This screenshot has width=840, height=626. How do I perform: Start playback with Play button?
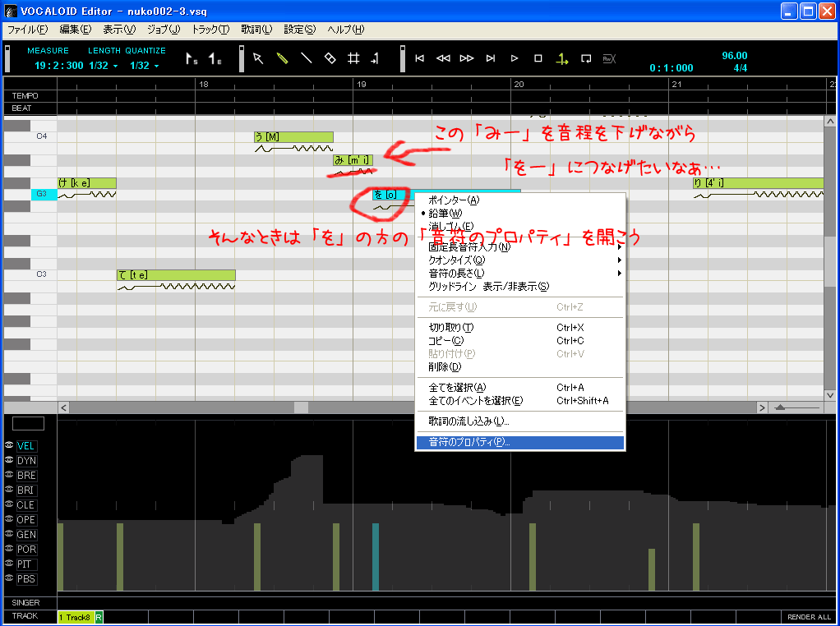515,58
